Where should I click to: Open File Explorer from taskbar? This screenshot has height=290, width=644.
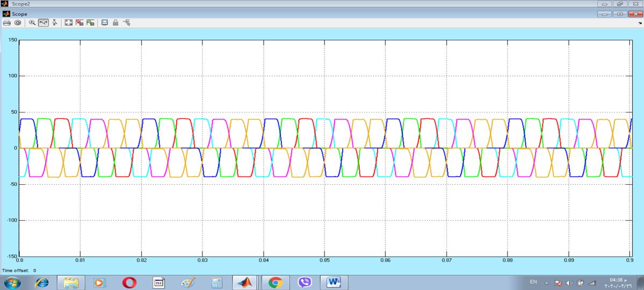click(x=71, y=282)
